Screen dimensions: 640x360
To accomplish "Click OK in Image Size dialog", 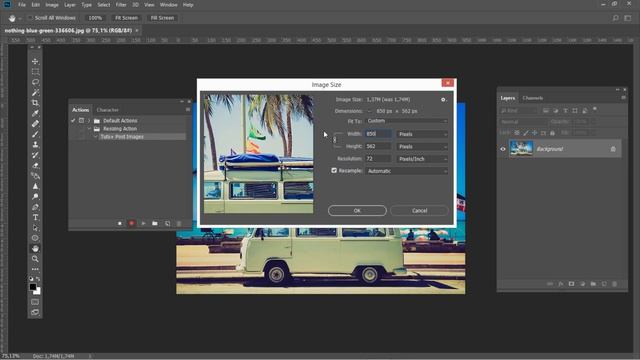I will pos(357,211).
